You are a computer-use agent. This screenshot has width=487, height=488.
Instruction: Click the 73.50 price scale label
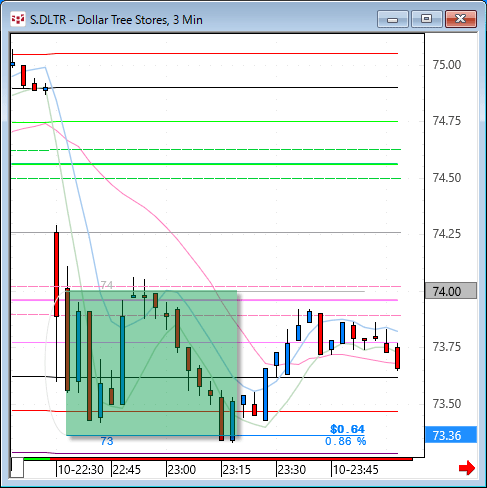[447, 404]
